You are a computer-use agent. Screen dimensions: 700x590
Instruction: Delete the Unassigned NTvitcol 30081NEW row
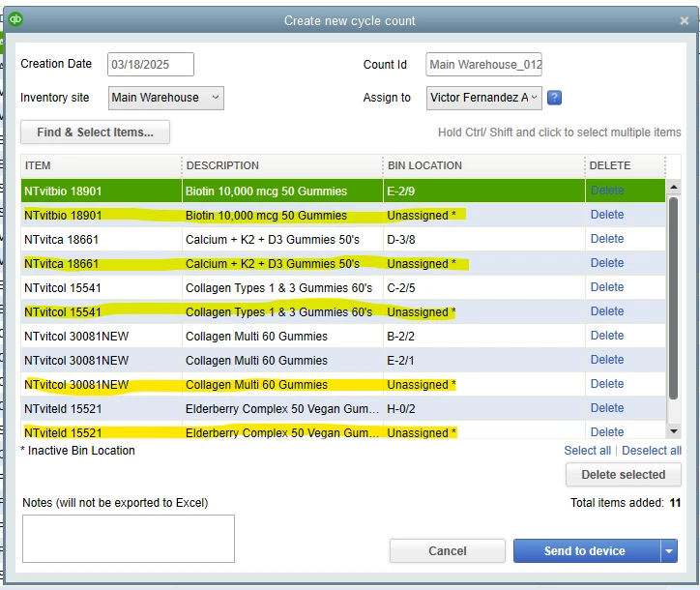pyautogui.click(x=606, y=384)
